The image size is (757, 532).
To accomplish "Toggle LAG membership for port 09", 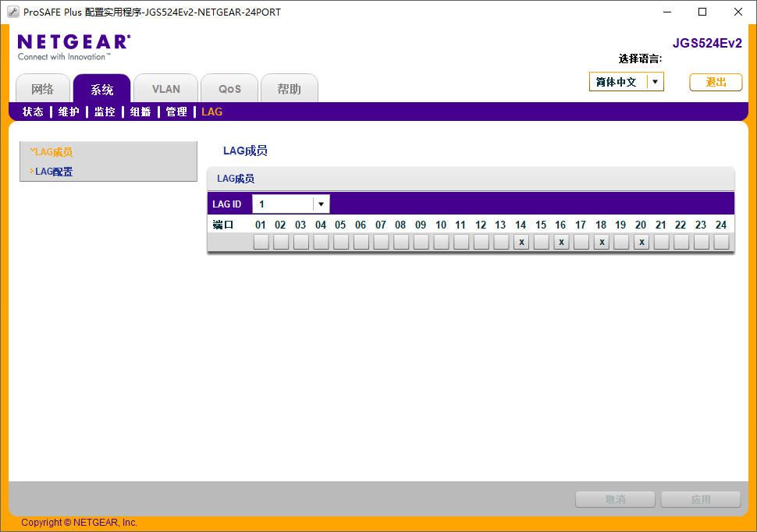I will (421, 242).
